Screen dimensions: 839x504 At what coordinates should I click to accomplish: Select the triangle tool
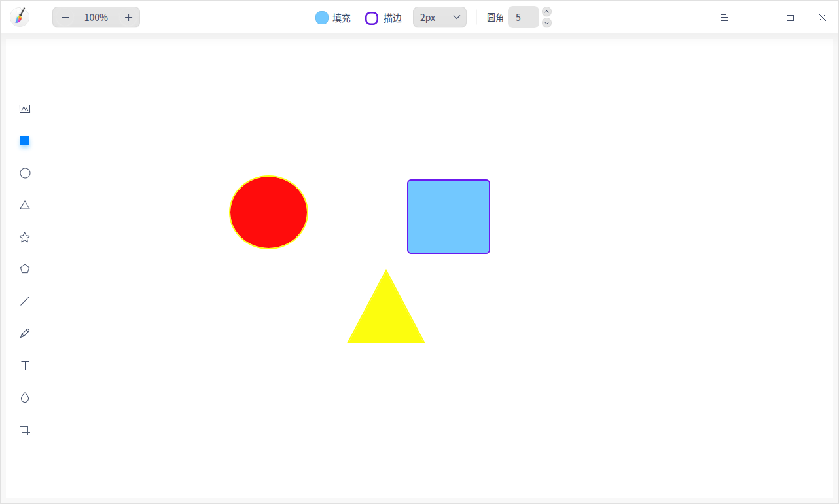[x=25, y=205]
